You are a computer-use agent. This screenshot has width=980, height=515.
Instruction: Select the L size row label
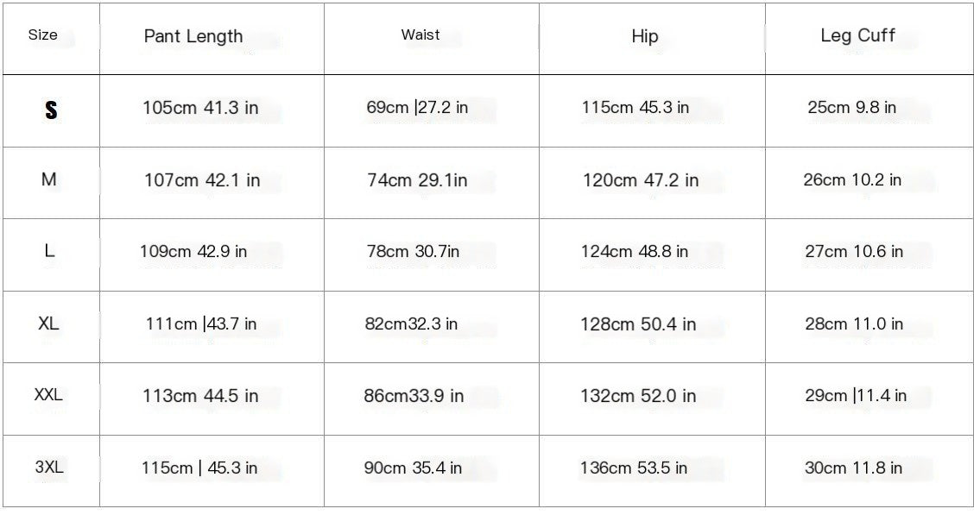coord(49,251)
